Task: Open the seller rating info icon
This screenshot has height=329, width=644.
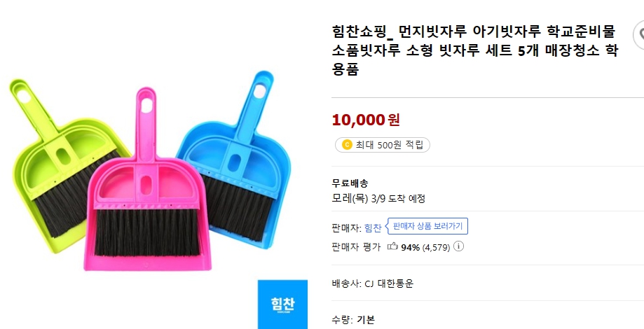Action: click(459, 246)
